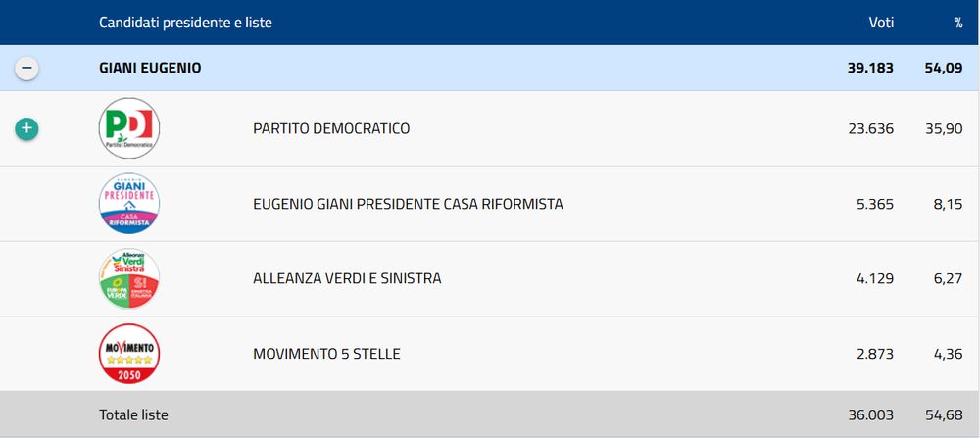Click the Partito Democratico party logo
Image resolution: width=980 pixels, height=438 pixels.
tap(129, 128)
